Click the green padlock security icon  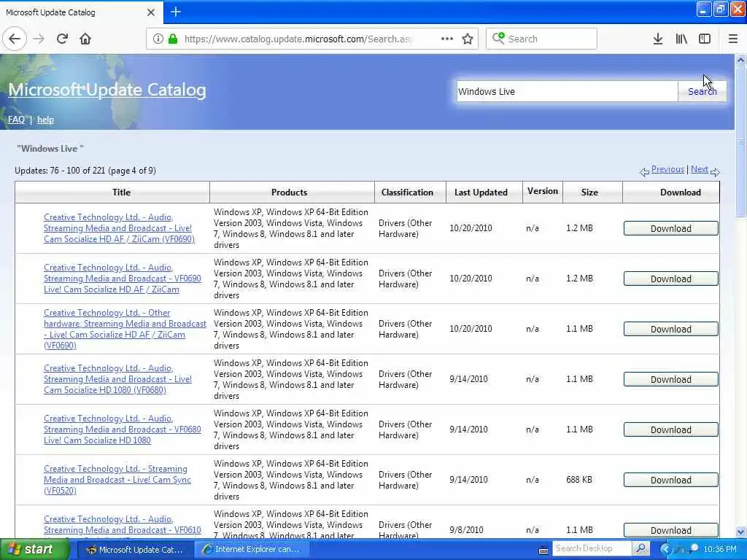click(x=173, y=39)
